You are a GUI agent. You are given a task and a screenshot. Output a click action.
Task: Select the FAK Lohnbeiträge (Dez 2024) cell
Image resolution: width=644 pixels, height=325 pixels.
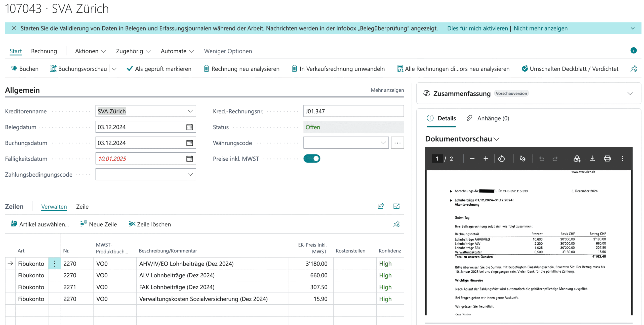(x=212, y=287)
